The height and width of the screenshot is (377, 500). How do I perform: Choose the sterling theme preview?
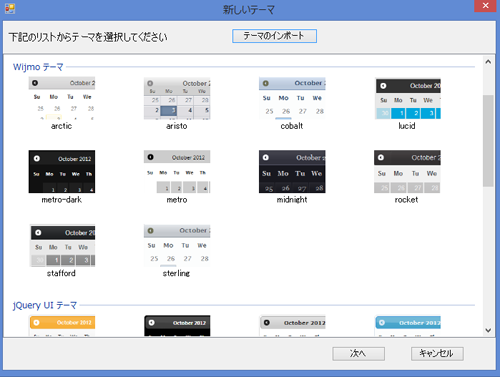(177, 246)
